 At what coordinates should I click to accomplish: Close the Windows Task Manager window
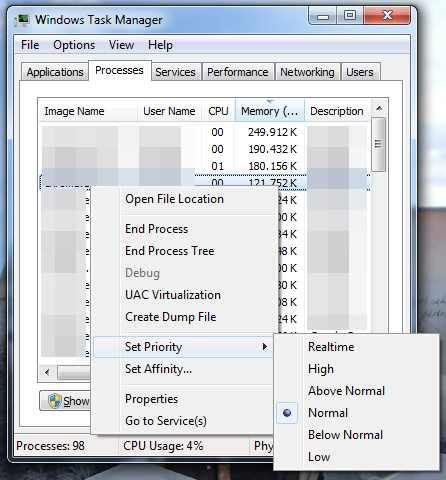(x=387, y=16)
